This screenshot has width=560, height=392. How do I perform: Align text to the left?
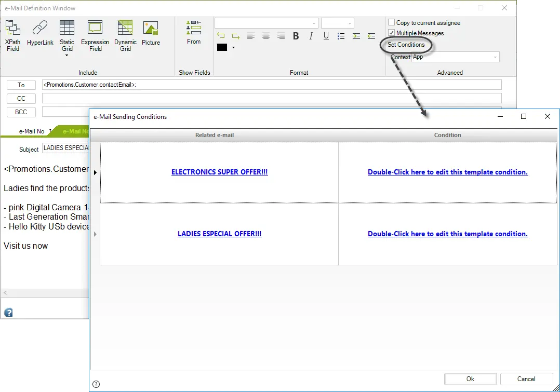[x=251, y=36]
